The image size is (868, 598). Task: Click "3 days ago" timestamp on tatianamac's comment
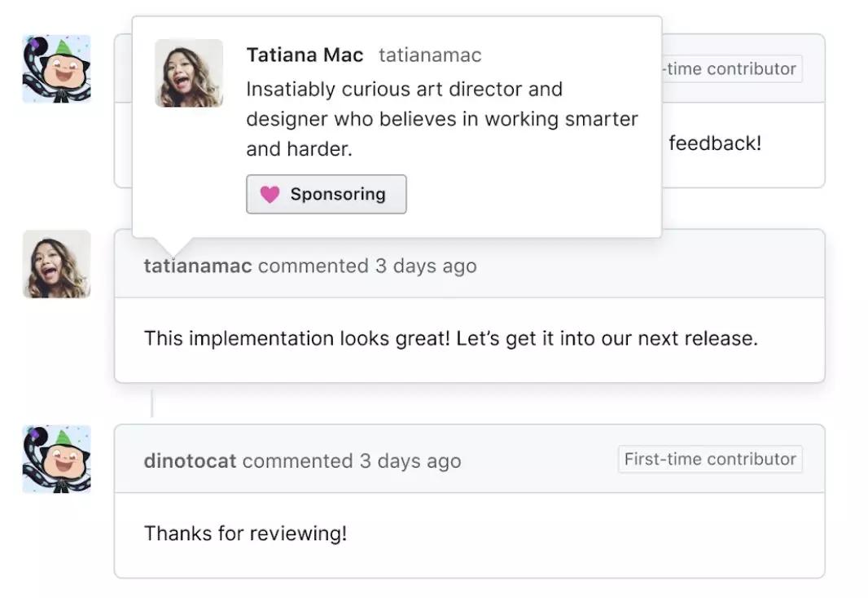tap(426, 266)
